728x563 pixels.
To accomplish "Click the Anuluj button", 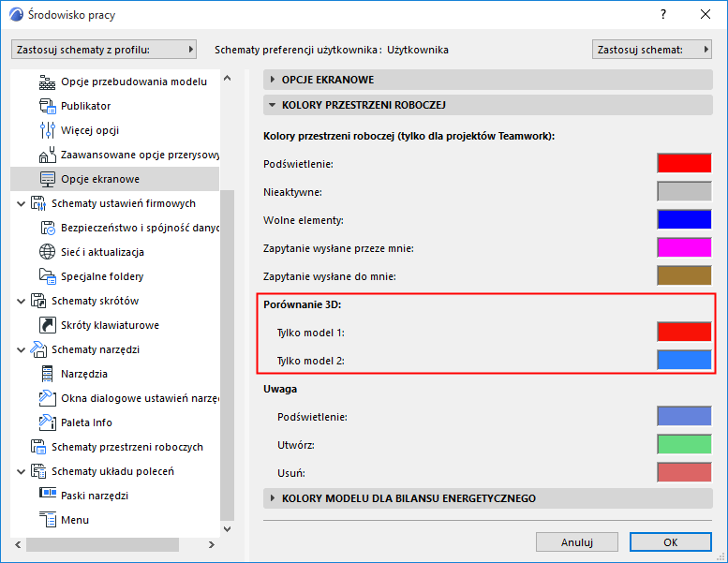I will point(576,542).
